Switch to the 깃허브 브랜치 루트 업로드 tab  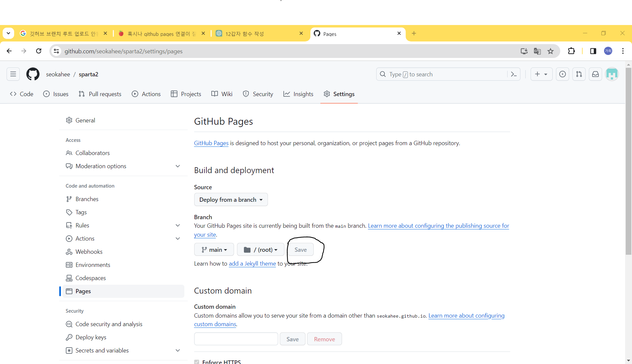pyautogui.click(x=64, y=34)
